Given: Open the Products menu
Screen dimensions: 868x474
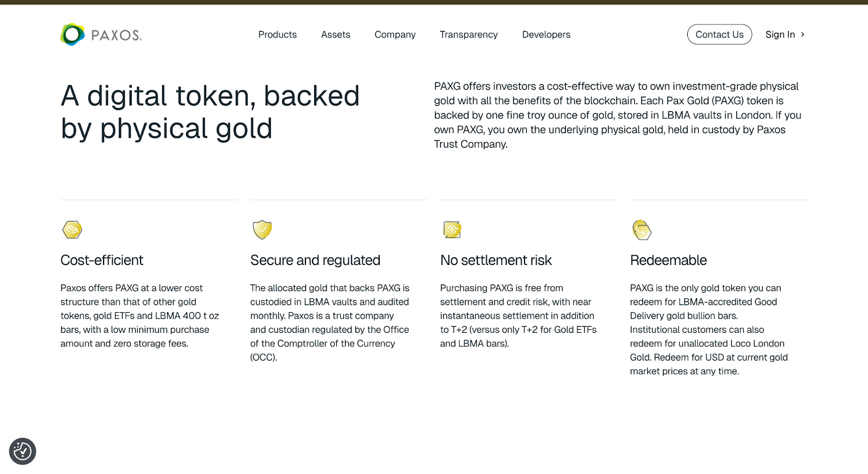Looking at the screenshot, I should 277,35.
